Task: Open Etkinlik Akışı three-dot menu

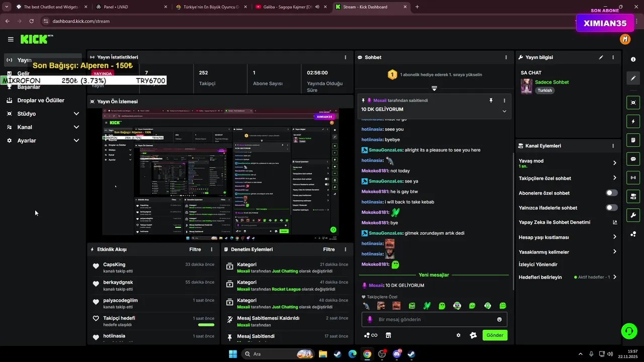Action: [x=211, y=249]
